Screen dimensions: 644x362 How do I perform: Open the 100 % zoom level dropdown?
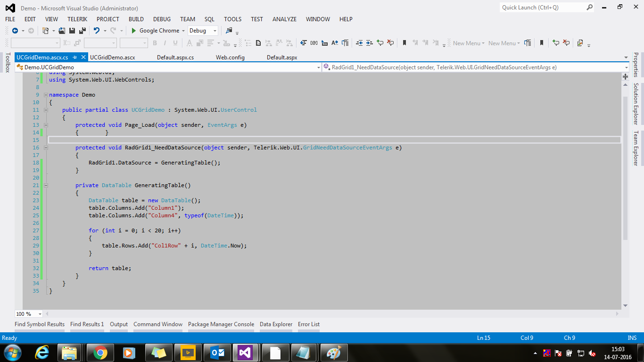pos(40,314)
